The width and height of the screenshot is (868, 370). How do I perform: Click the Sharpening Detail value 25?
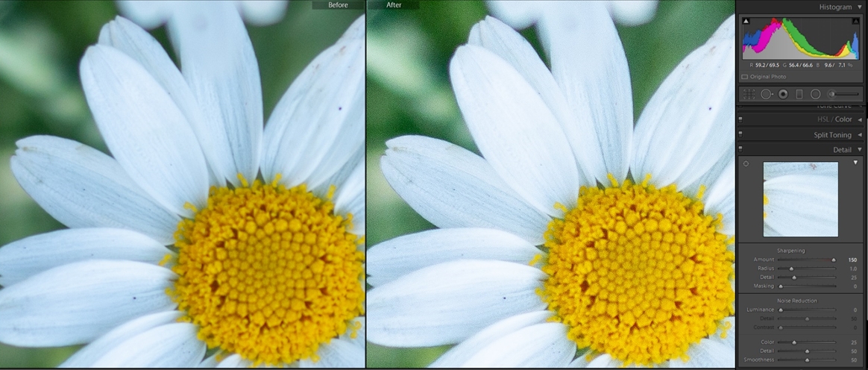854,277
